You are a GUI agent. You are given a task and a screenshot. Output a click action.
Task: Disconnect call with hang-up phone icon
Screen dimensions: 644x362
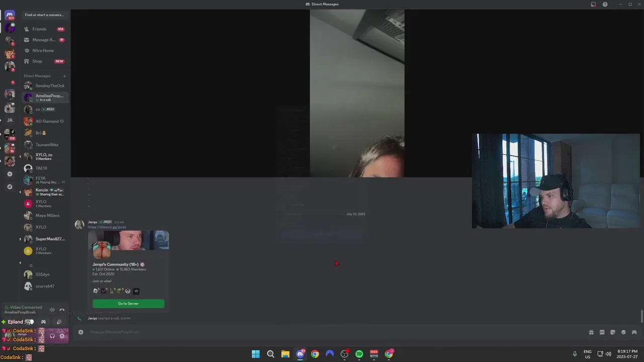tap(62, 310)
